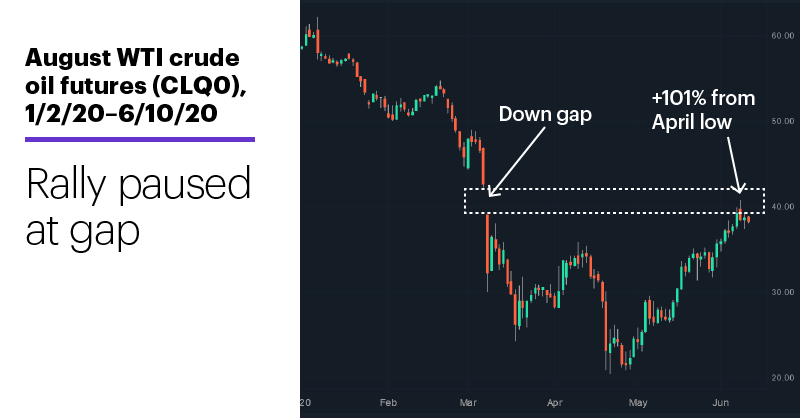The width and height of the screenshot is (800, 418).
Task: Click the 'Rally paused at gap' headline
Action: pos(138,207)
